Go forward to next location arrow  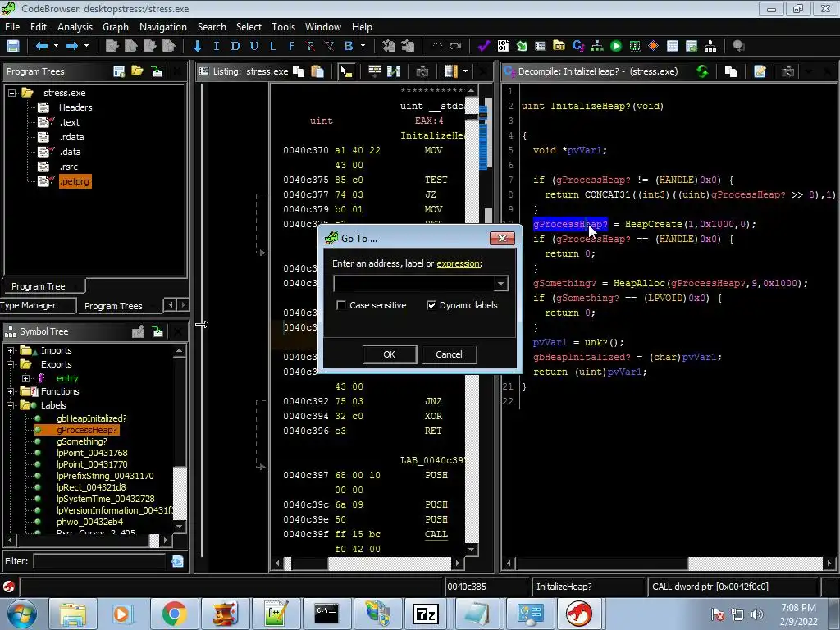[72, 46]
